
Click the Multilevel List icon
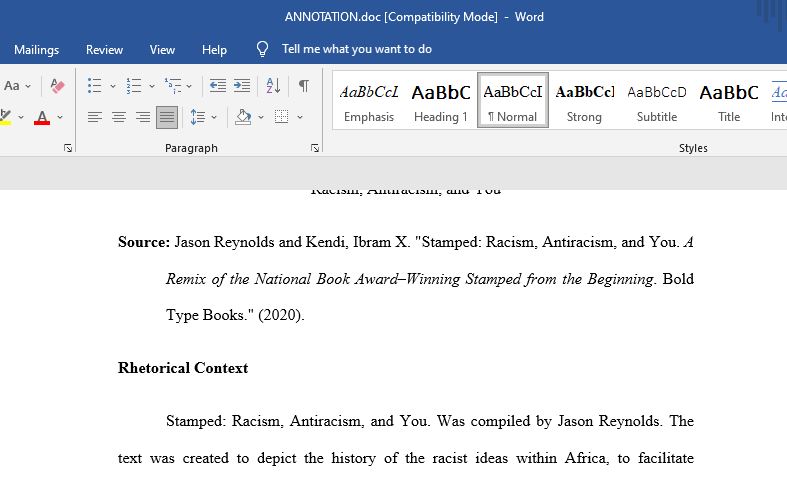(x=173, y=86)
